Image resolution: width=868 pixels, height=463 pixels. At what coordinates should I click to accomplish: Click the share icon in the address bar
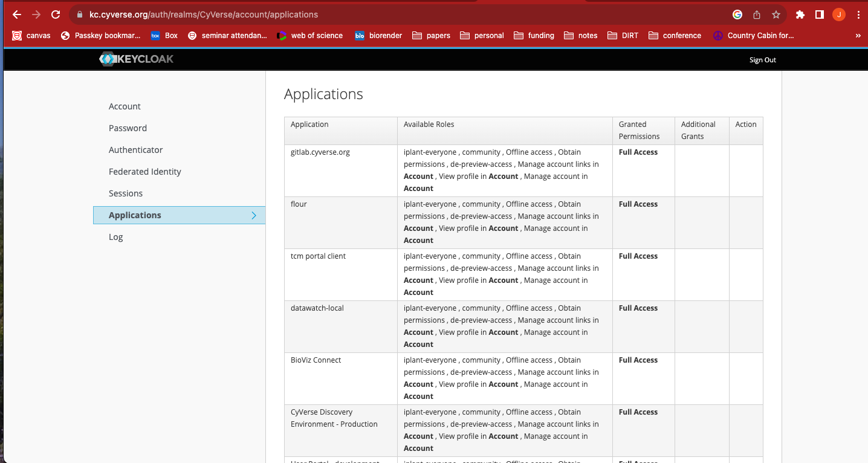pos(757,15)
